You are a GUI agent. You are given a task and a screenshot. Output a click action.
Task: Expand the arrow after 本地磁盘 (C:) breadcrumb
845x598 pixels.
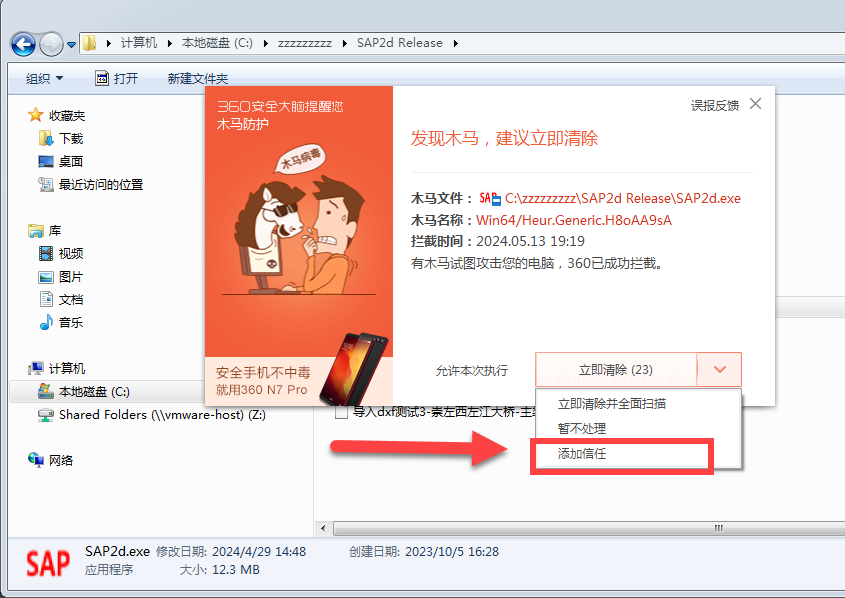(266, 44)
